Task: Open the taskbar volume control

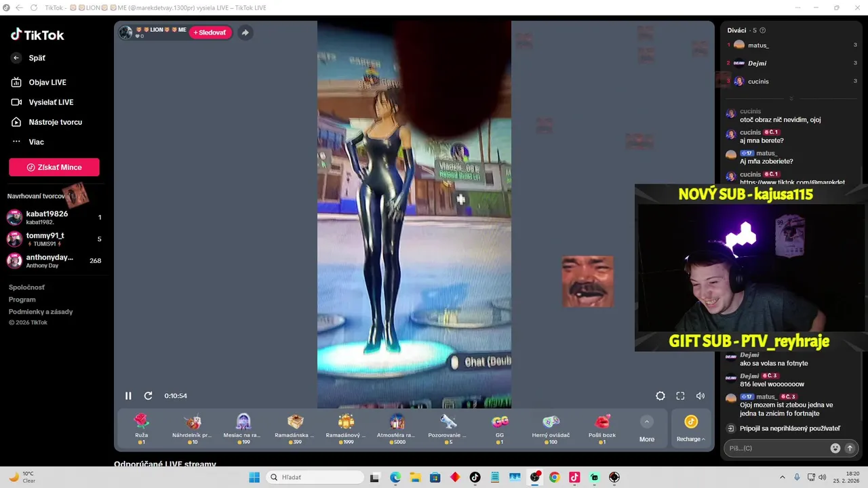Action: click(823, 477)
